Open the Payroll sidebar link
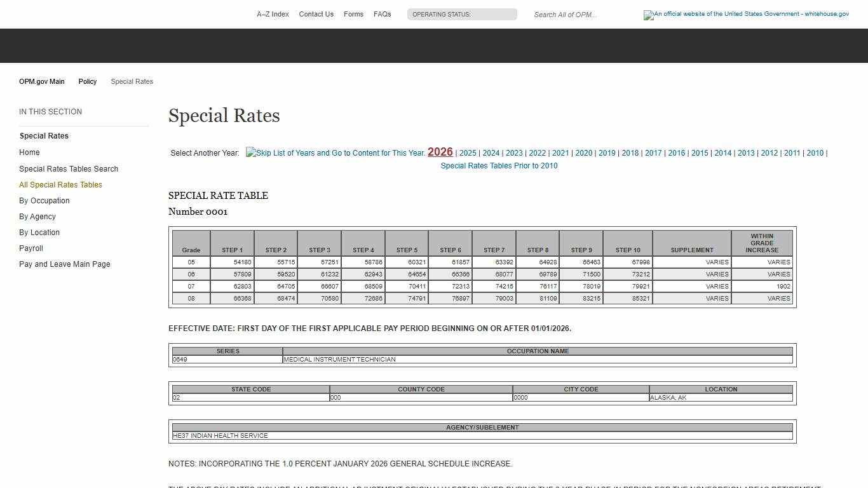 click(31, 248)
